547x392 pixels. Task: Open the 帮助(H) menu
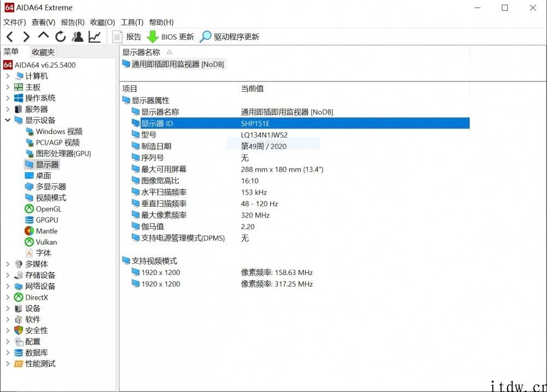[161, 22]
